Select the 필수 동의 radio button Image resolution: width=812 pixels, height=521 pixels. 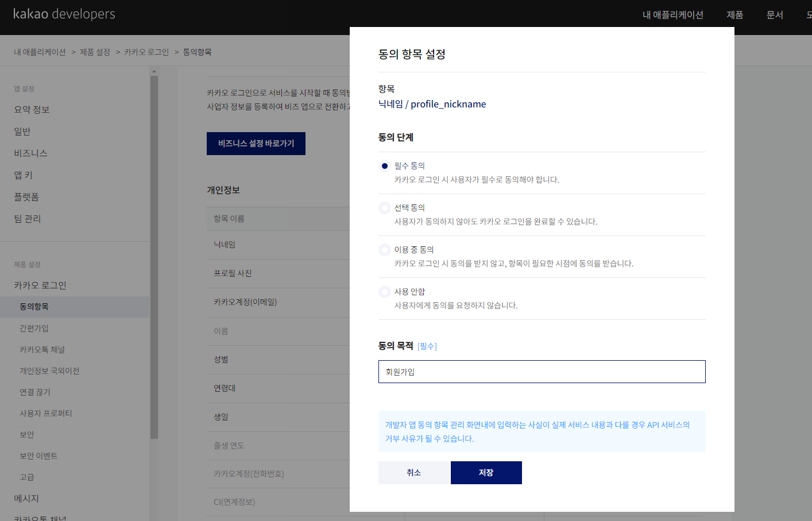coord(385,166)
